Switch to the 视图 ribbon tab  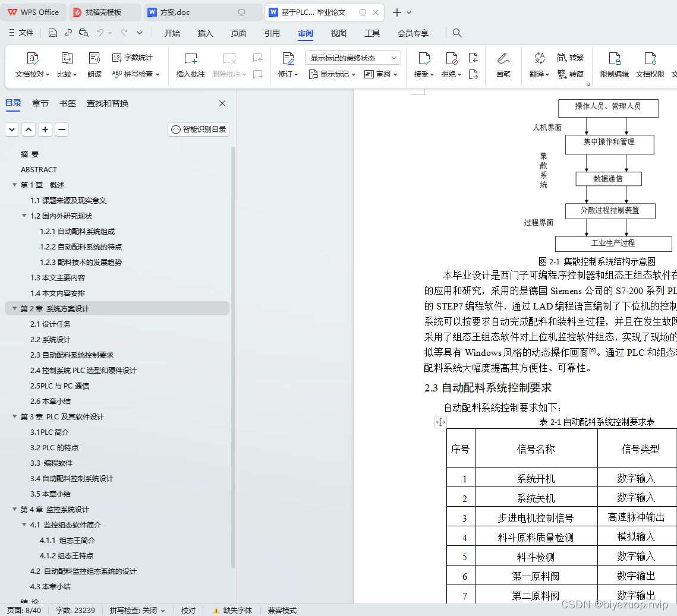339,33
